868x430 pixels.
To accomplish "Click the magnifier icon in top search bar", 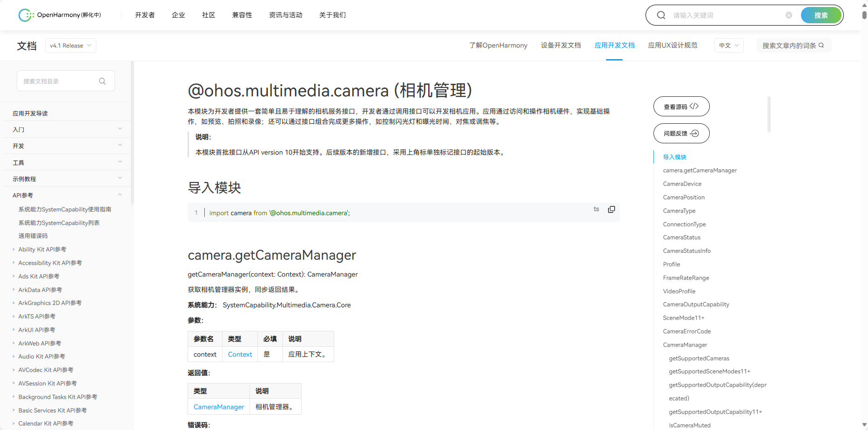I will pos(661,15).
